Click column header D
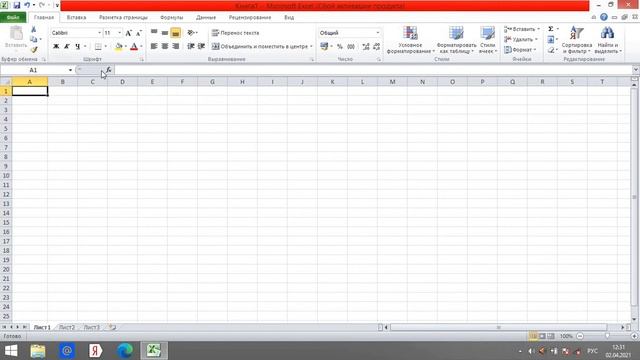 pos(122,82)
